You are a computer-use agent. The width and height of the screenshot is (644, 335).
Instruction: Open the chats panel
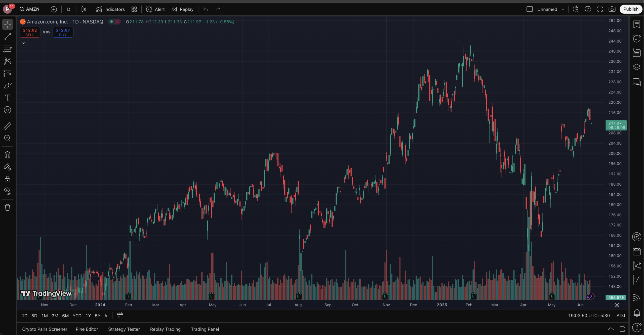tap(637, 82)
